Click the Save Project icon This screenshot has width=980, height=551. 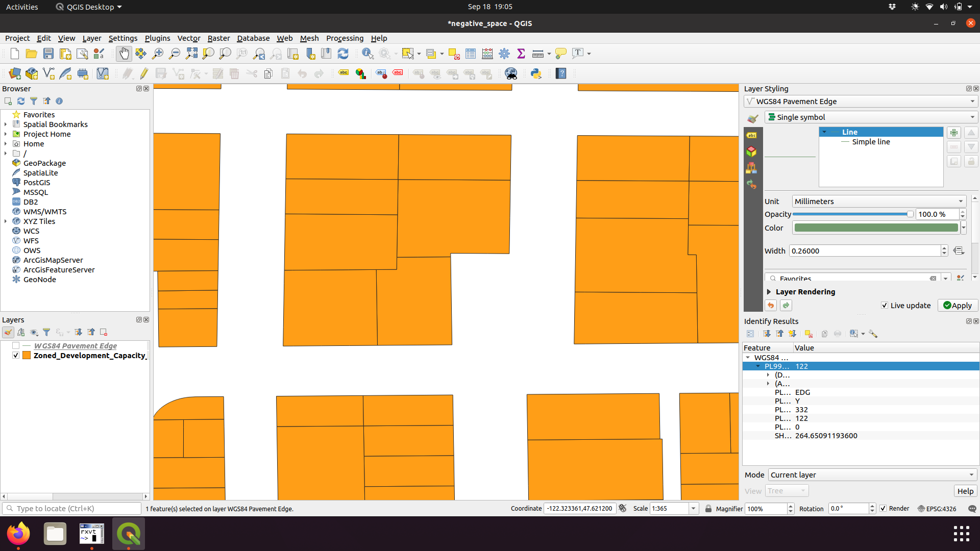pyautogui.click(x=48, y=54)
